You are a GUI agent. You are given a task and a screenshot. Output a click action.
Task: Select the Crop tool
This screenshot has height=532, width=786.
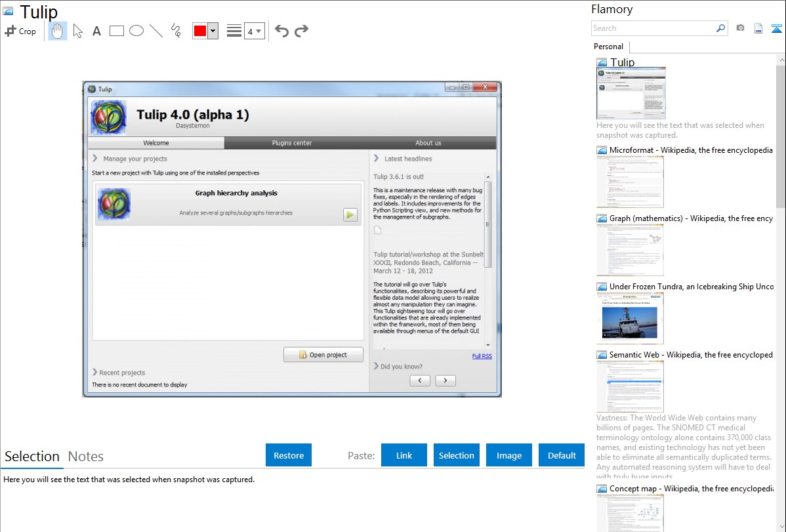[20, 31]
